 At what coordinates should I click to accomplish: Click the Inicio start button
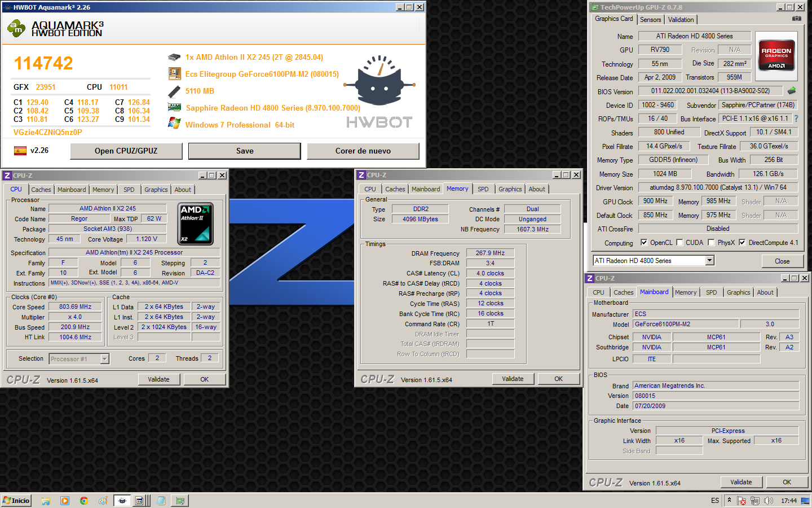coord(16,501)
